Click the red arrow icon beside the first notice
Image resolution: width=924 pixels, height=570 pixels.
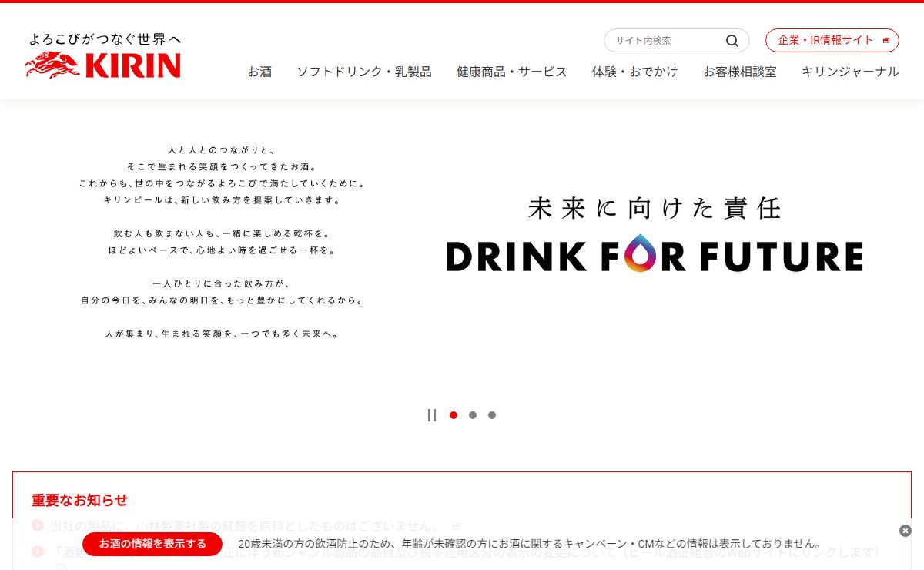pyautogui.click(x=38, y=525)
